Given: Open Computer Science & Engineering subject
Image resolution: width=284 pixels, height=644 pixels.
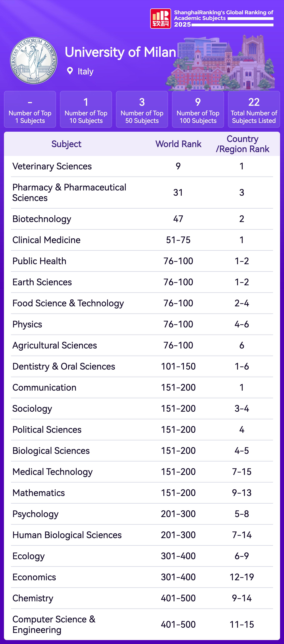Looking at the screenshot, I should click(x=54, y=624).
